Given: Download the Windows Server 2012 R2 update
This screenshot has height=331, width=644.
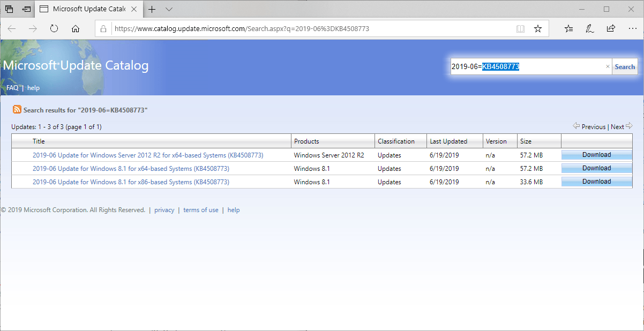Looking at the screenshot, I should [597, 155].
